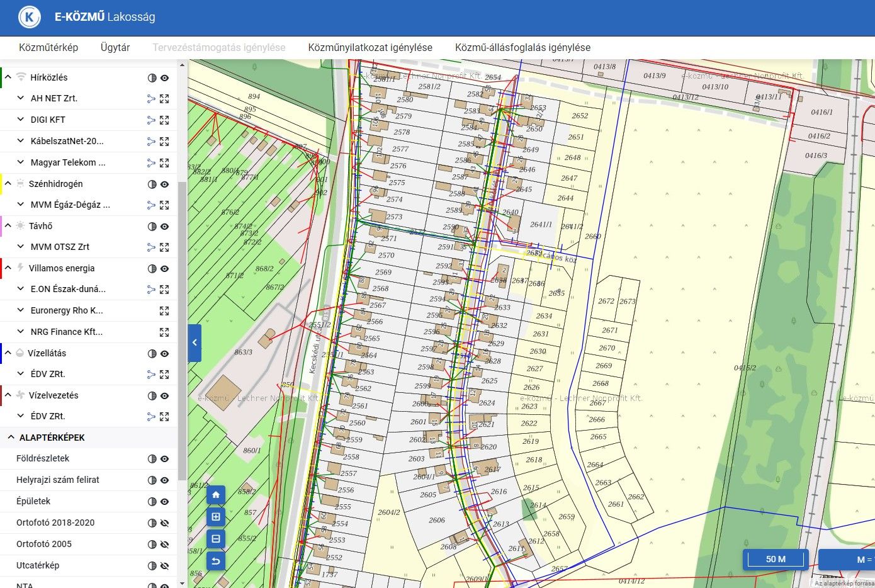Open the Ügytár menu item
The image size is (875, 588).
115,47
